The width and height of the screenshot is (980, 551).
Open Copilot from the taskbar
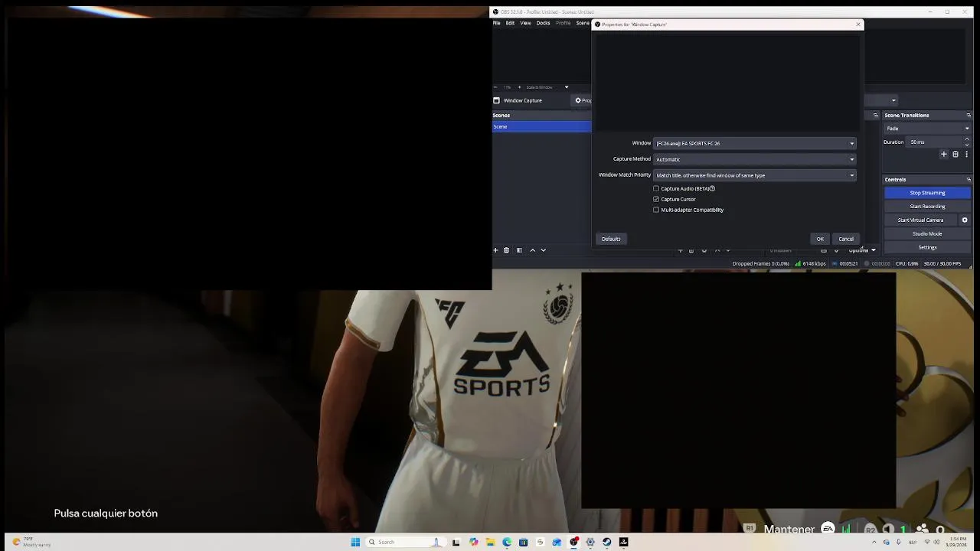pos(473,542)
